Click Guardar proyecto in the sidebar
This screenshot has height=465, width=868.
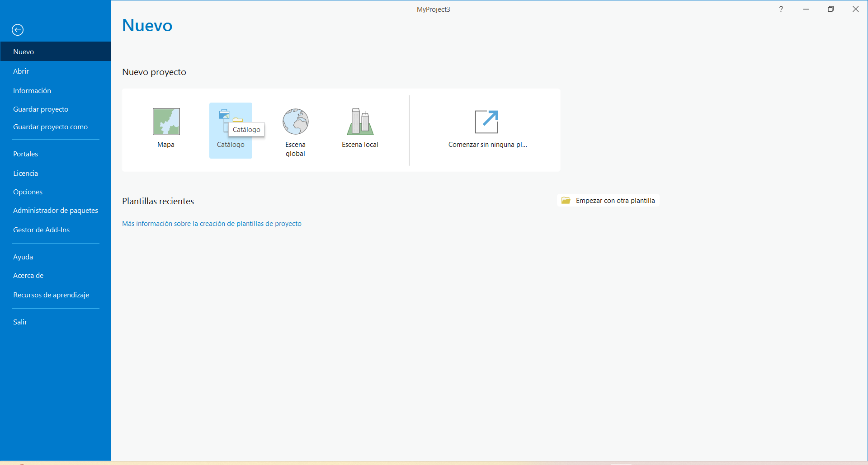pyautogui.click(x=41, y=109)
